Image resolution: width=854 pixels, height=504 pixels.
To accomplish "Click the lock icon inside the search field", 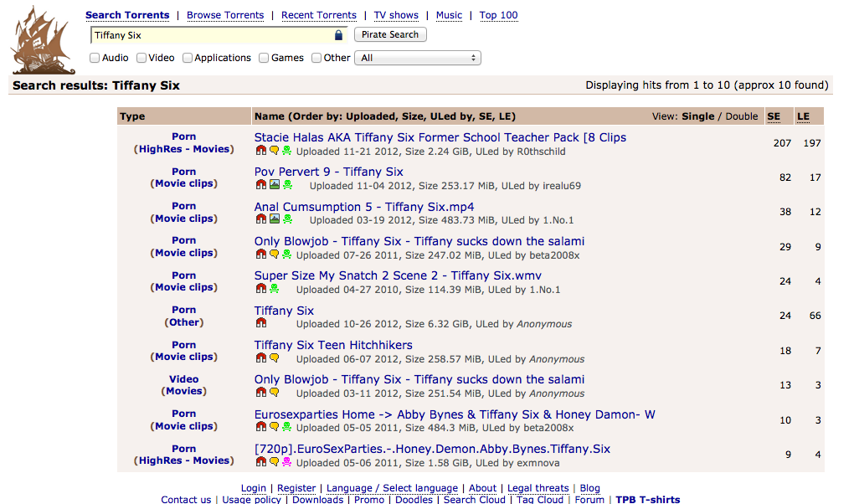I will pyautogui.click(x=338, y=35).
